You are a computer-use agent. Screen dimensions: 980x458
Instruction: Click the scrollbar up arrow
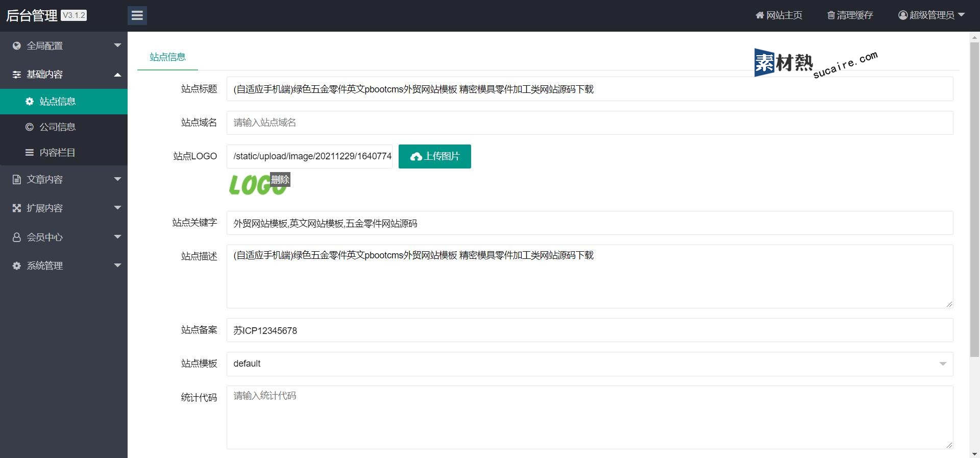click(974, 37)
